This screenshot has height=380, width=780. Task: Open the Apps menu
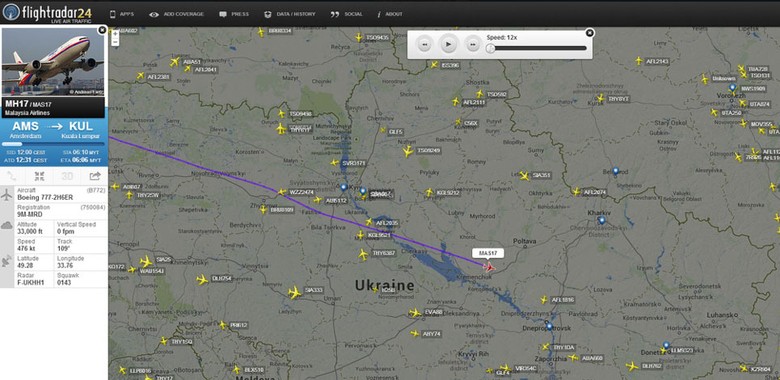click(x=121, y=14)
